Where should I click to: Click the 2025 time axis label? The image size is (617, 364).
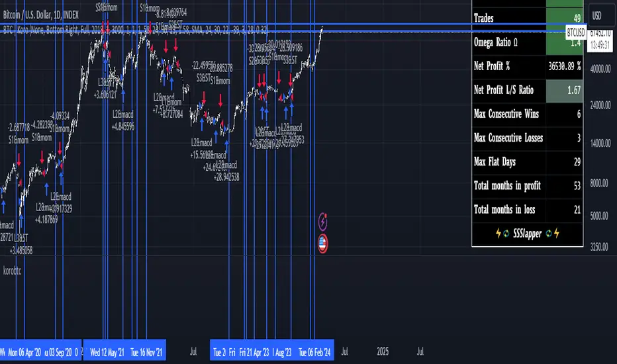pyautogui.click(x=383, y=351)
